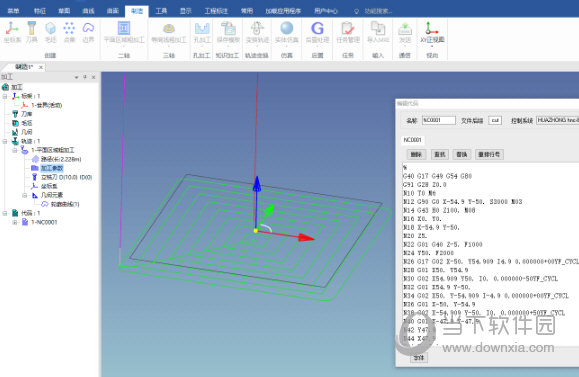The image size is (579, 377).
Task: Open the 菜单 menu tab
Action: click(13, 11)
